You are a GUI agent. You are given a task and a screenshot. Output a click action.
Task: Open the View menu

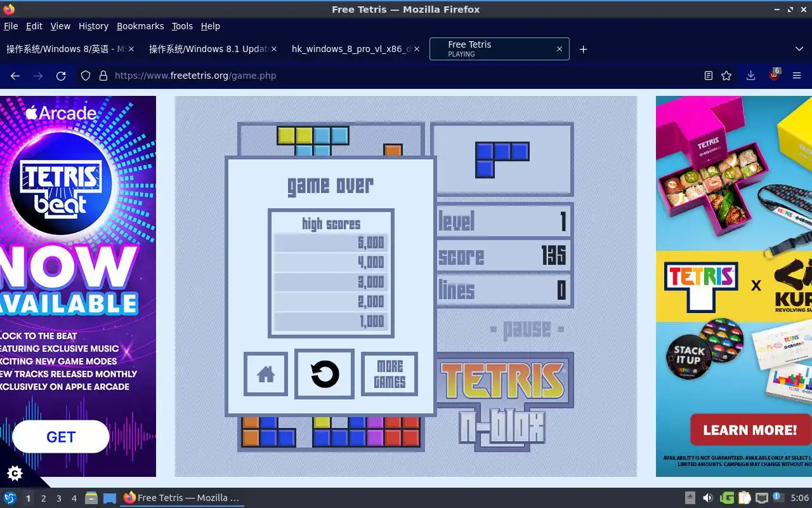pos(60,26)
